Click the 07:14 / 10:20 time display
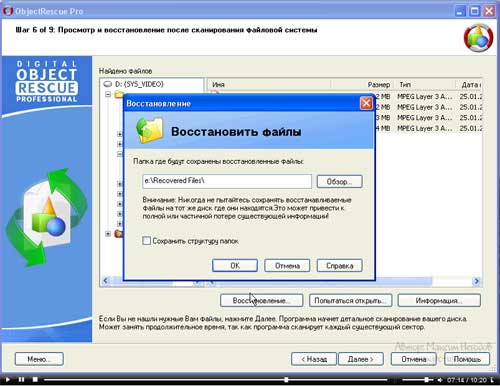Viewport: 500px width, 386px height. 467,380
